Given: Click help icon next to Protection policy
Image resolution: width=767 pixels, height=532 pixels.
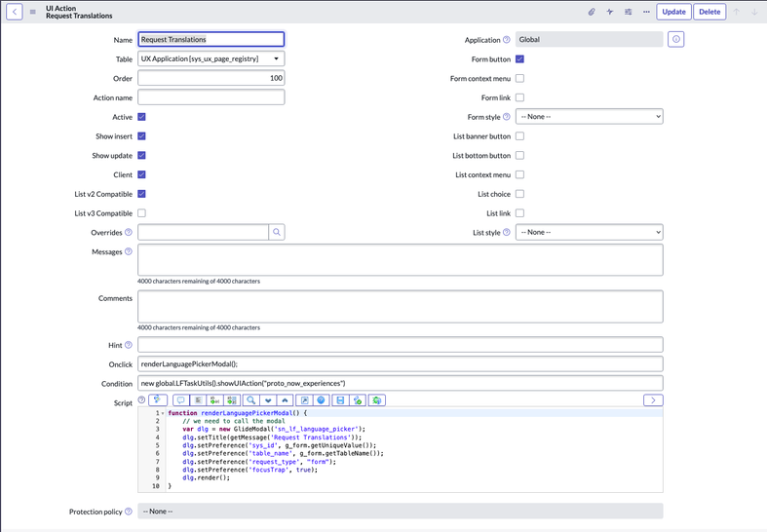Looking at the screenshot, I should [129, 512].
